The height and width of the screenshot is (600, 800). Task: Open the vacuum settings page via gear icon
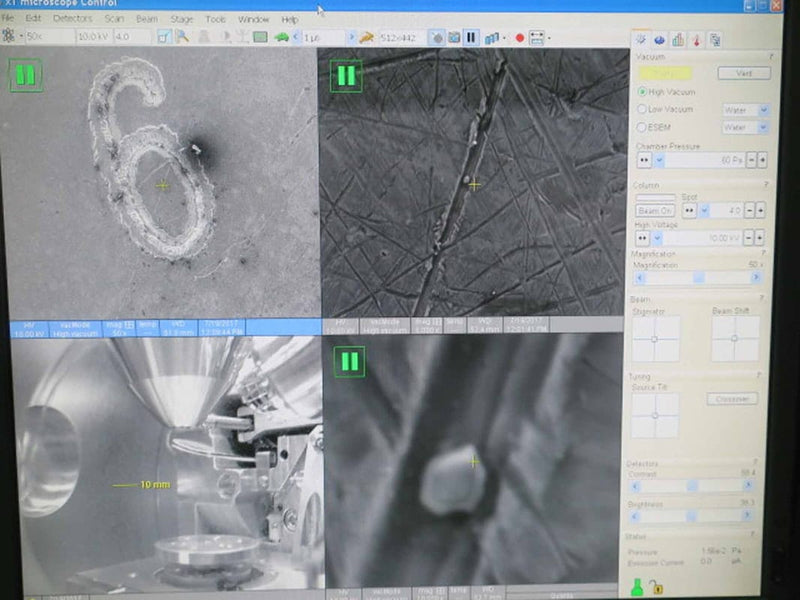(x=642, y=40)
